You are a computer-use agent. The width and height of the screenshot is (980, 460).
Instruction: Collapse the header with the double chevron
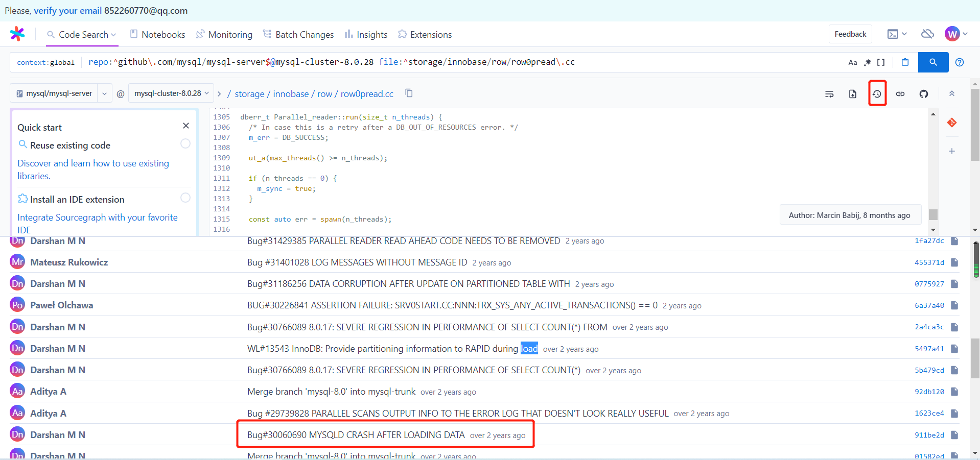pyautogui.click(x=952, y=93)
